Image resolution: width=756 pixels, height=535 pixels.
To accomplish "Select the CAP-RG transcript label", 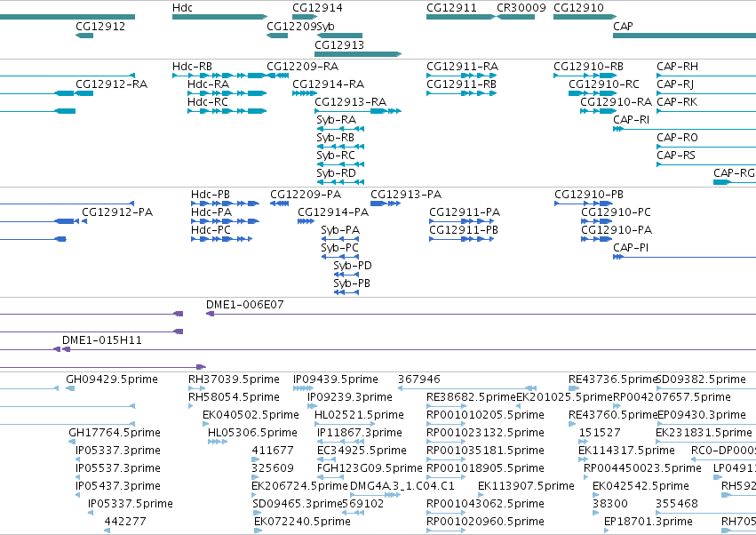I will coord(734,172).
